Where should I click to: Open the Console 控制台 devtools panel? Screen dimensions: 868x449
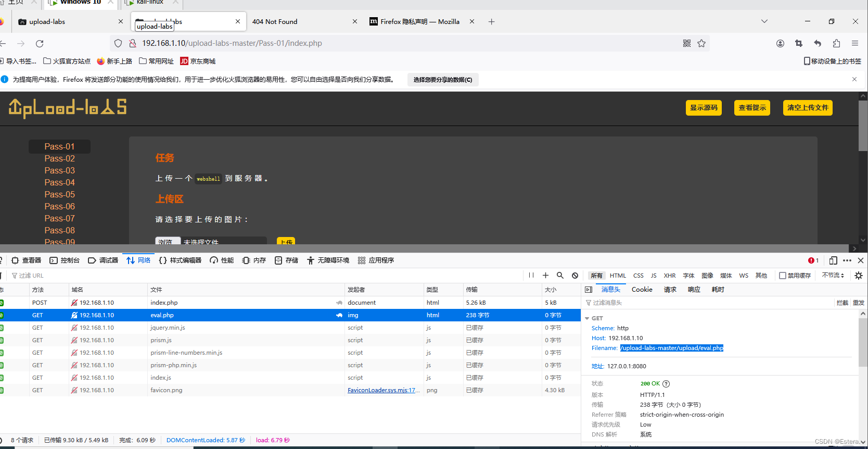click(x=65, y=260)
